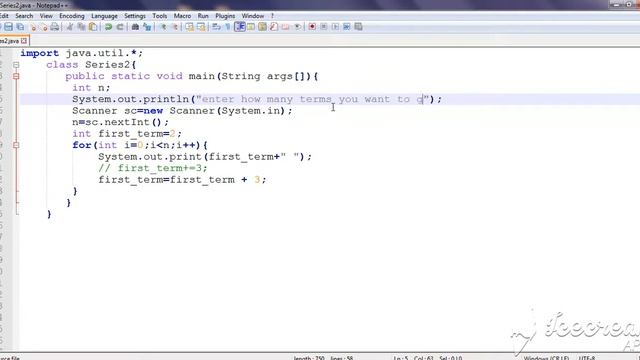Collapse the main method fold marker

[x=16, y=76]
